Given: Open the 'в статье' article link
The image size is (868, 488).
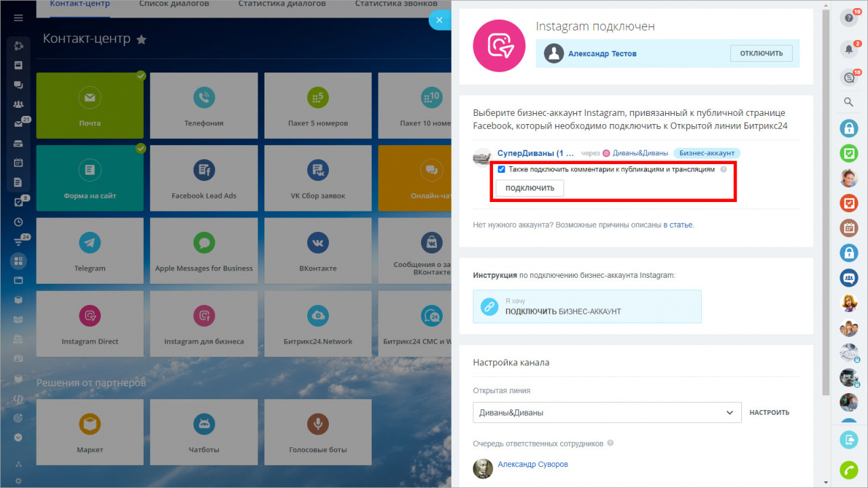Looking at the screenshot, I should [678, 224].
